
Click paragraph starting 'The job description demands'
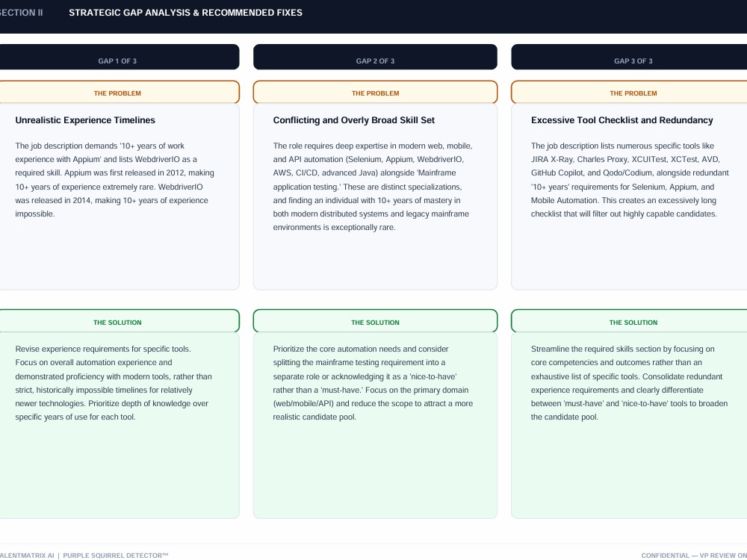tap(115, 180)
